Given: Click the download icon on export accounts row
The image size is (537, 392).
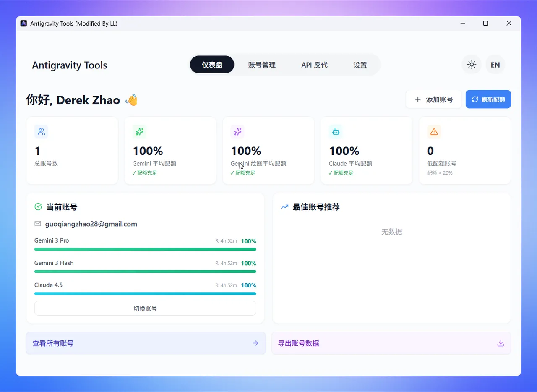Looking at the screenshot, I should click(500, 343).
